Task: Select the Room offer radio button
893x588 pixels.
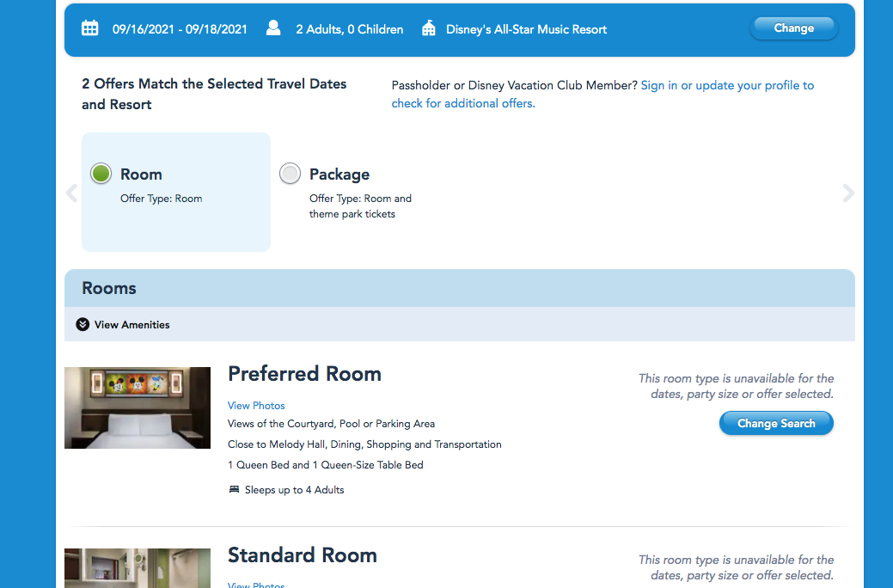Action: (x=101, y=174)
